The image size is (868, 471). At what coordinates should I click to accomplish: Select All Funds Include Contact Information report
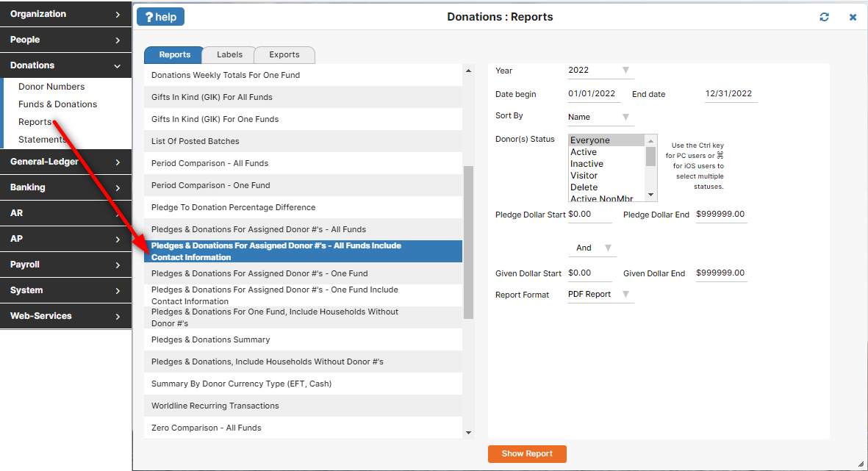click(303, 251)
